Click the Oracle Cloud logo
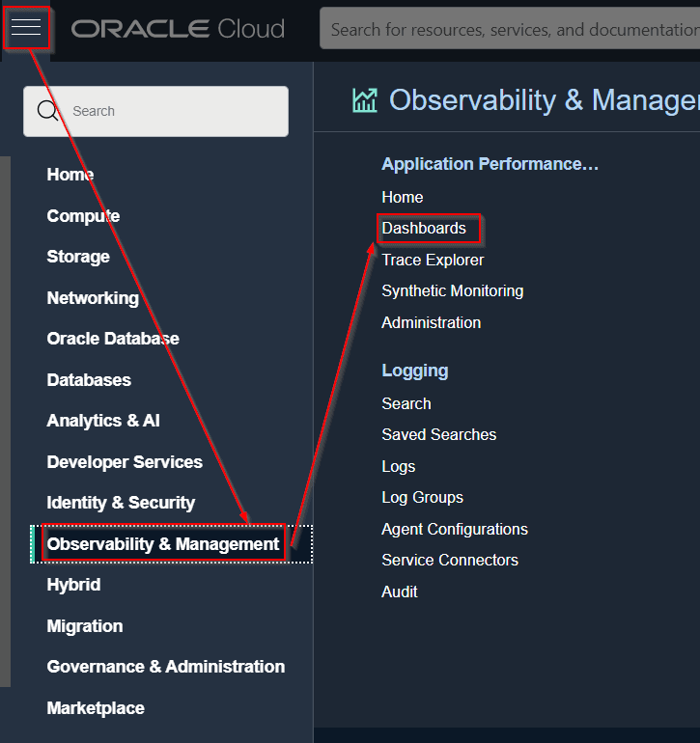This screenshot has width=700, height=743. [x=178, y=29]
